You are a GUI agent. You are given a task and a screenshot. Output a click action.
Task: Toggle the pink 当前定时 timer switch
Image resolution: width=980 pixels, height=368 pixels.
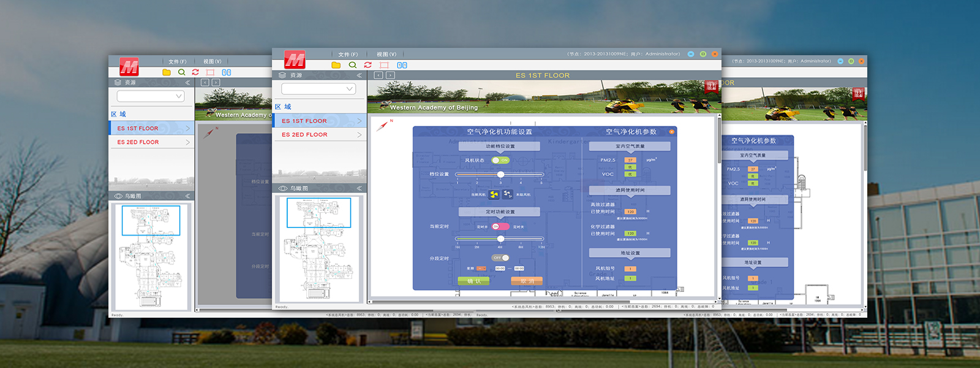click(500, 227)
